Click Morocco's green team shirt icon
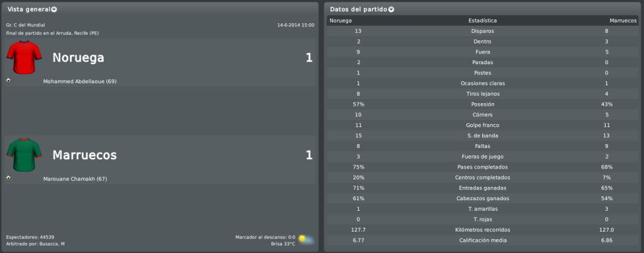This screenshot has height=253, width=644. [x=24, y=154]
